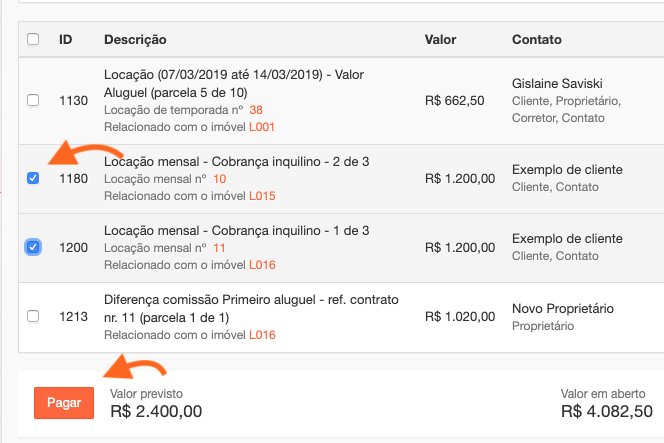This screenshot has width=664, height=443.
Task: Open Locação mensal nº 10 link
Action: click(x=219, y=178)
